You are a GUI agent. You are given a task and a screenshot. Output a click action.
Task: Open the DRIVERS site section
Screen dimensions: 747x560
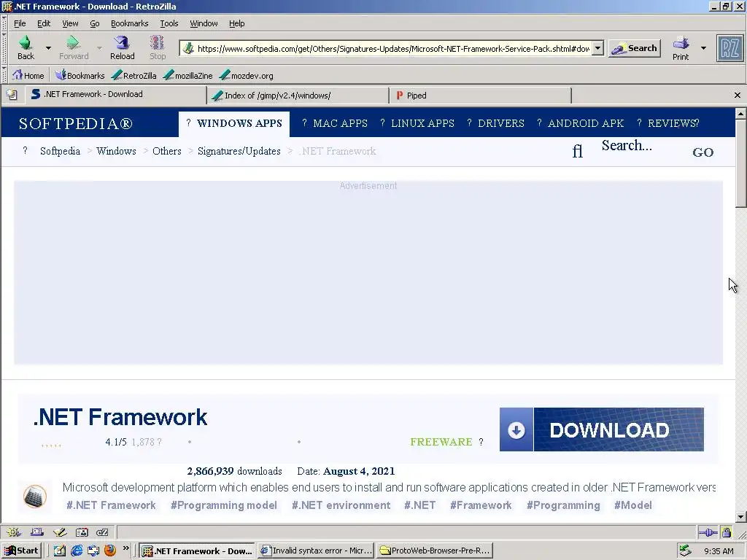(496, 123)
